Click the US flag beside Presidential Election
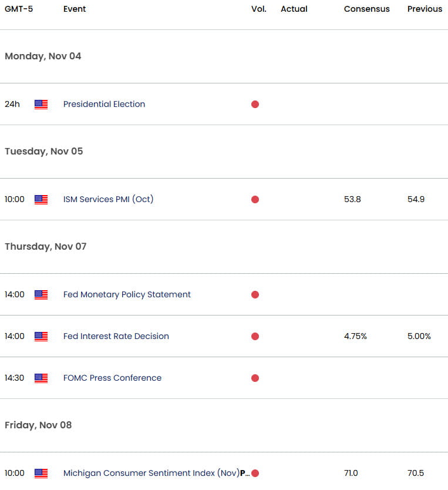This screenshot has height=490, width=448. (41, 104)
